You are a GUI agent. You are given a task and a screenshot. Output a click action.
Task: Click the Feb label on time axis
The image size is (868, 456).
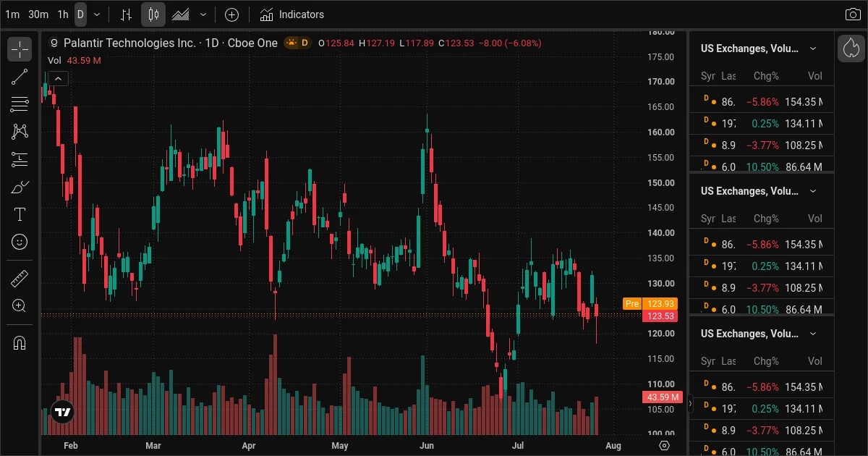[x=71, y=445]
